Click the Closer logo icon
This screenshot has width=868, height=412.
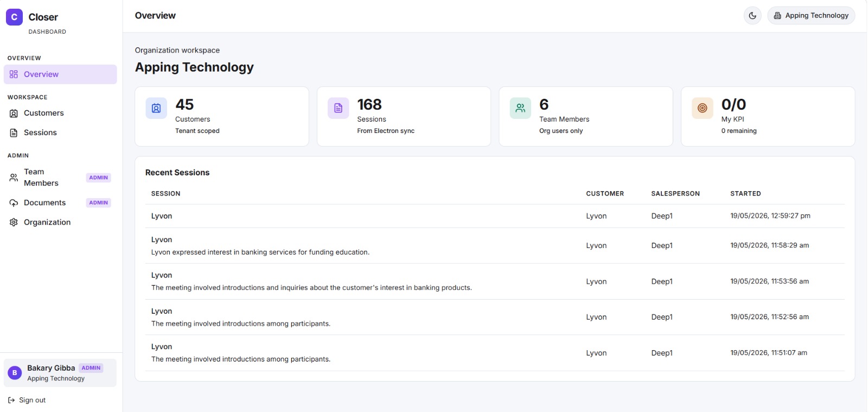(14, 17)
